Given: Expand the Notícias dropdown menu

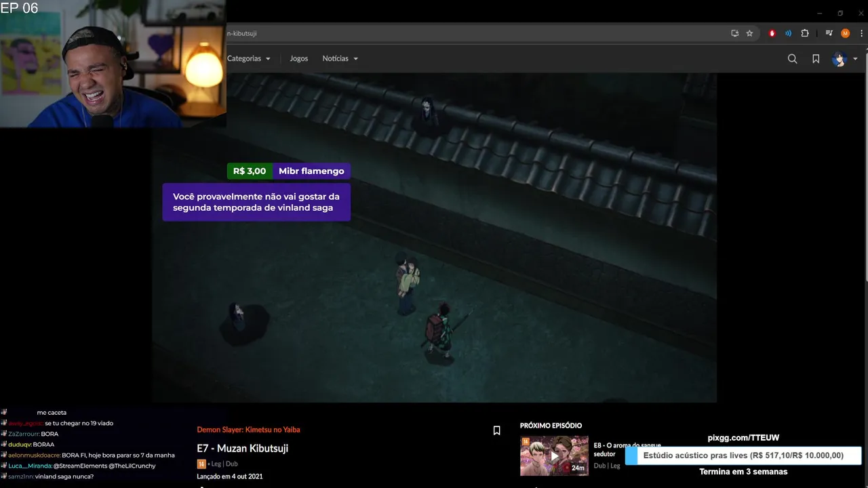Looking at the screenshot, I should pyautogui.click(x=340, y=58).
